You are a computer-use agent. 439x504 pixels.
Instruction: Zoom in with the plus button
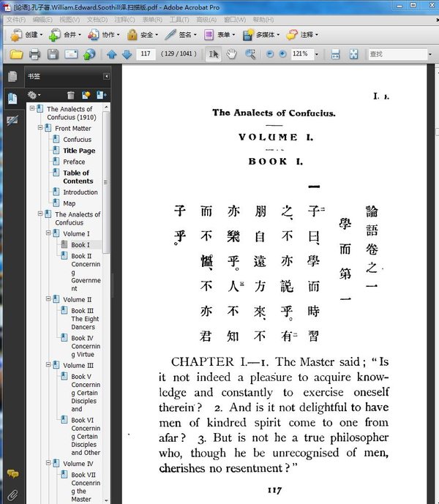click(282, 53)
